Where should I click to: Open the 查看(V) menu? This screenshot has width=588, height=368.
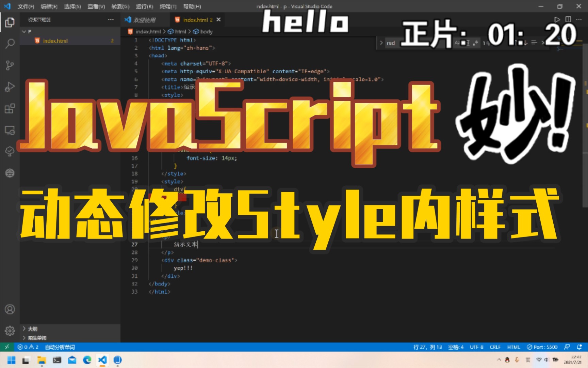point(96,6)
